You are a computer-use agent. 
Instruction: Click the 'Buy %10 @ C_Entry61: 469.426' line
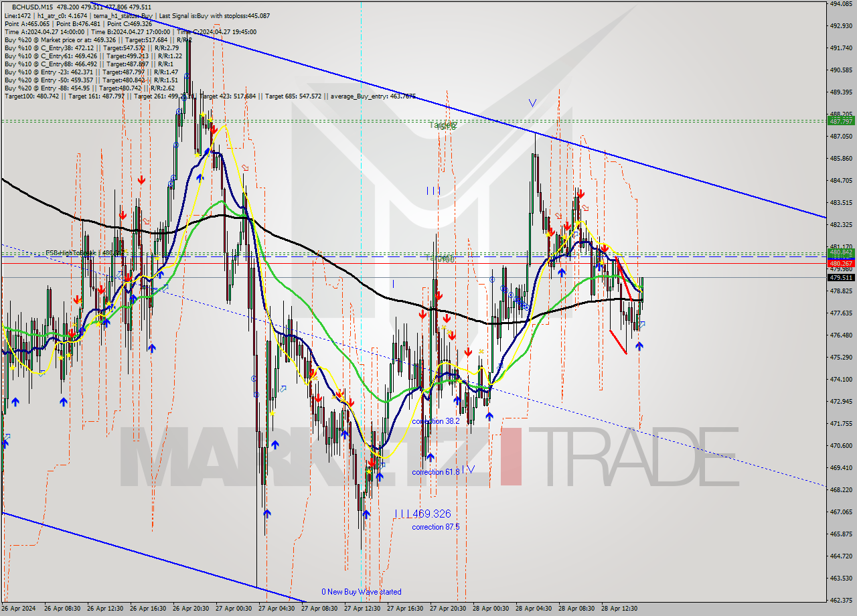(x=95, y=56)
